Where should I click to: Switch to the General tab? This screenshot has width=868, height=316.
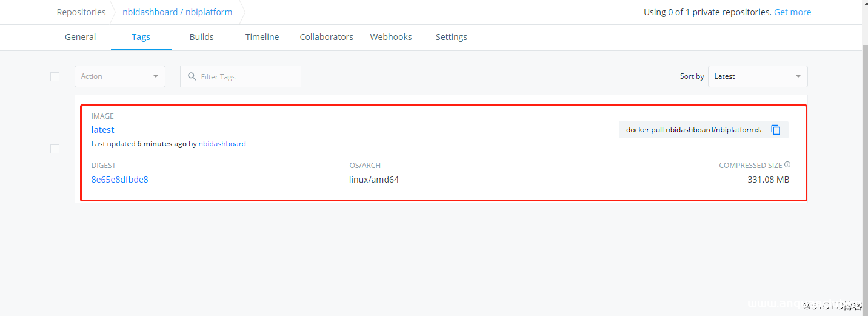click(81, 37)
